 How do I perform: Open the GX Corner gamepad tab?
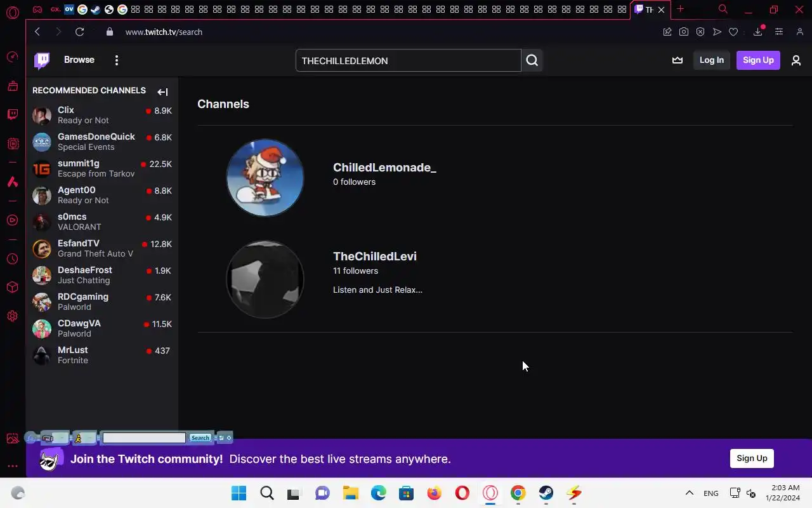[x=37, y=10]
